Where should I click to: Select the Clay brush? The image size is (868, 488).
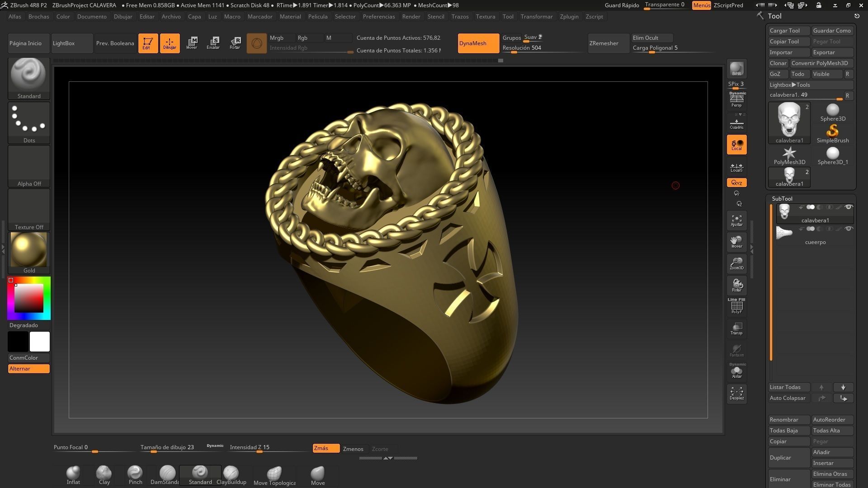click(104, 475)
